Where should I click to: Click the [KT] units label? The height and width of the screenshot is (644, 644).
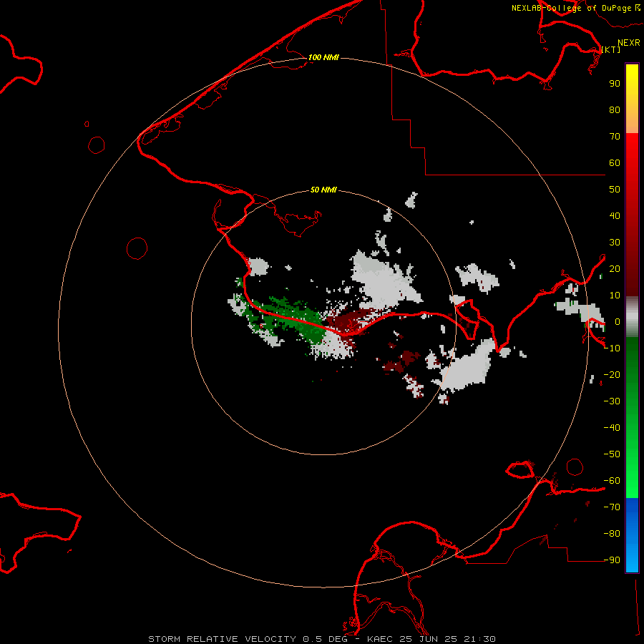pyautogui.click(x=611, y=49)
